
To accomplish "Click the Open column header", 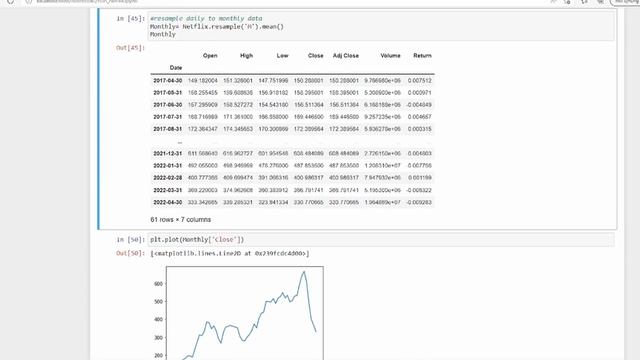I will click(210, 56).
